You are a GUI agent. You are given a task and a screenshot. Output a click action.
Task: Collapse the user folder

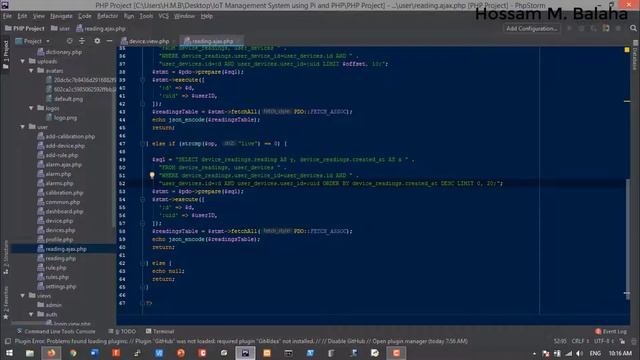pos(23,127)
